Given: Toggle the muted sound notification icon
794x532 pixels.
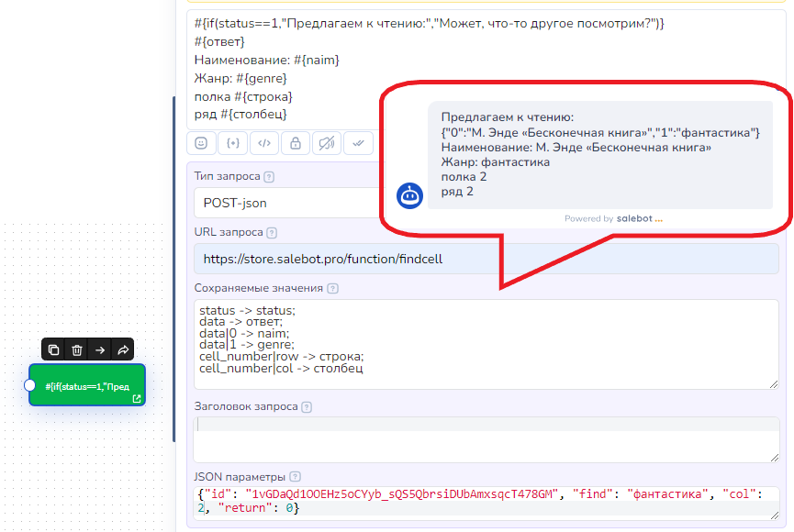Looking at the screenshot, I should click(326, 143).
